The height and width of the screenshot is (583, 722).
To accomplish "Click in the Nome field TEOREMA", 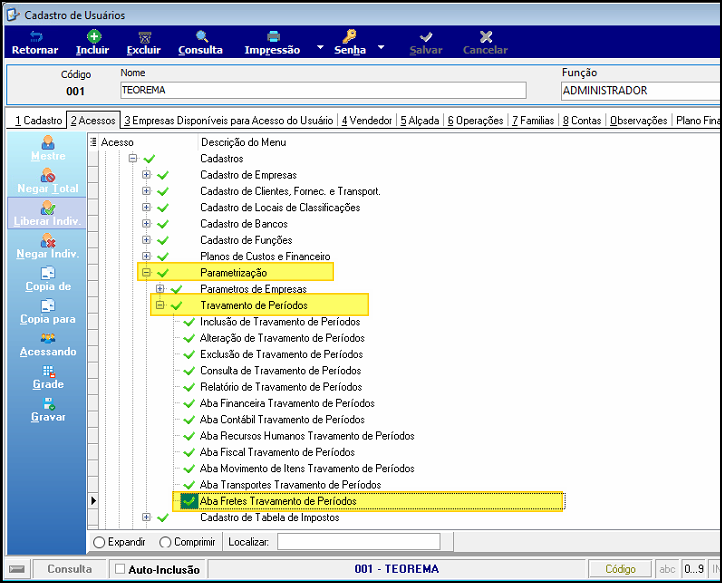I will (323, 90).
